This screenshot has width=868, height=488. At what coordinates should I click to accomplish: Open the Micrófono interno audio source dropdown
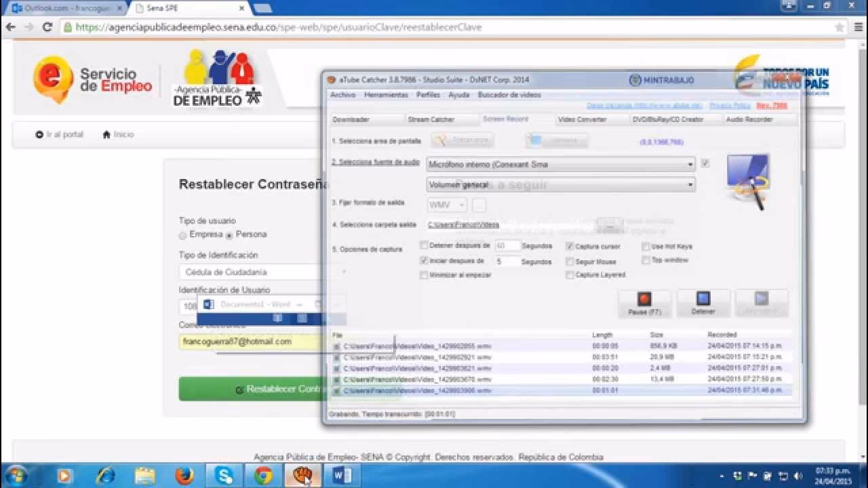[561, 164]
